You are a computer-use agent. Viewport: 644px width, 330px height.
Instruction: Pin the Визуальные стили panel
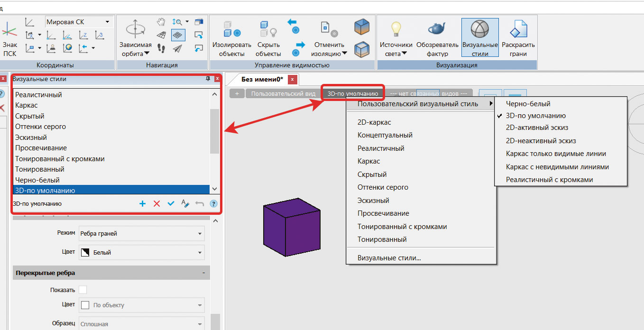pyautogui.click(x=208, y=79)
